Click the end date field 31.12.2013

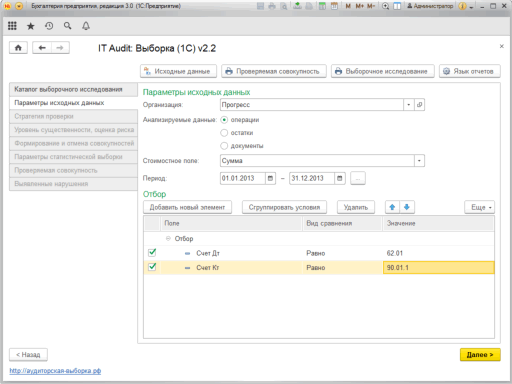[312, 178]
